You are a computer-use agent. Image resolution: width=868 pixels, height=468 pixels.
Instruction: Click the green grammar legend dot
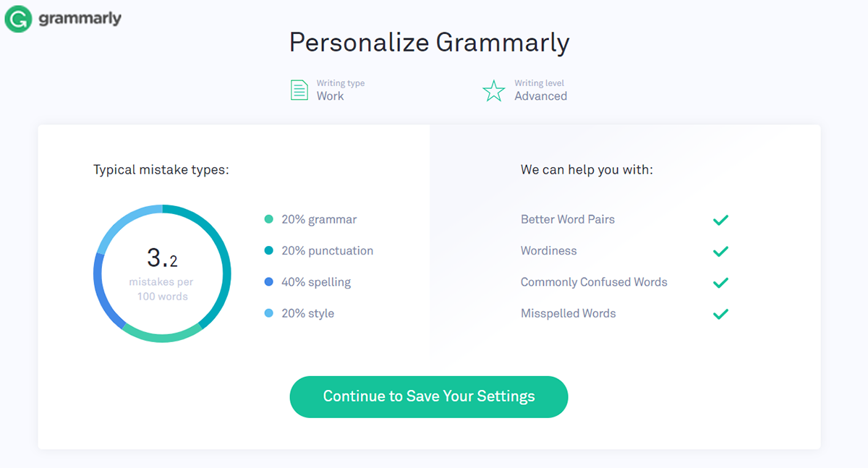pyautogui.click(x=269, y=218)
